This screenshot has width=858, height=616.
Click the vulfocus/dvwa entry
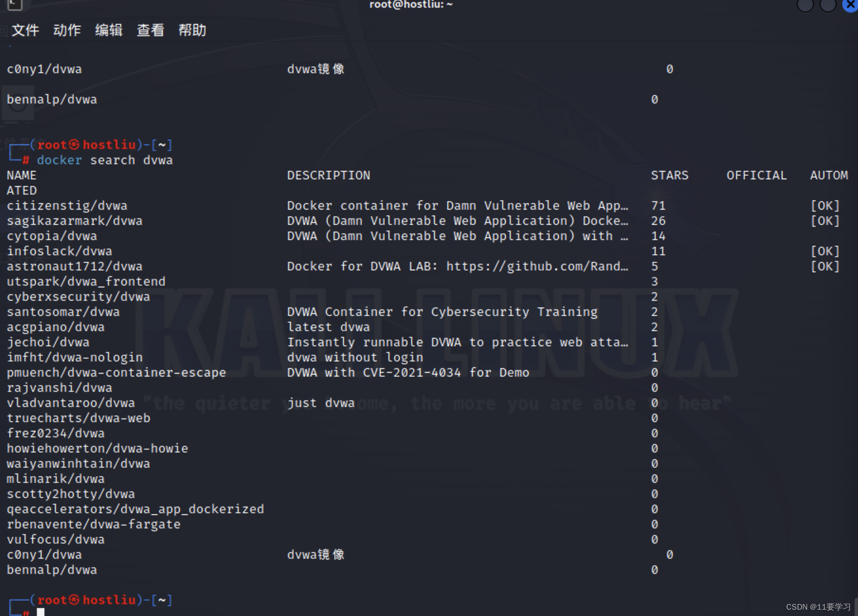click(x=55, y=539)
